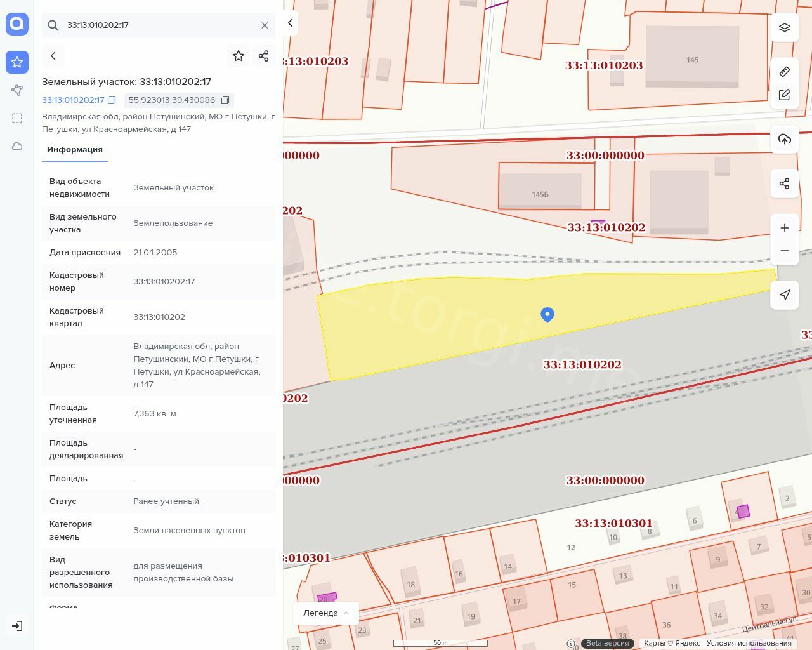
Task: Switch to the Информация tab
Action: pyautogui.click(x=75, y=150)
